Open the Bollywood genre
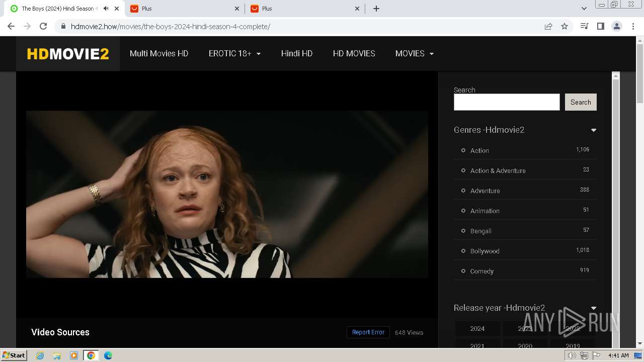644x362 pixels. point(485,251)
